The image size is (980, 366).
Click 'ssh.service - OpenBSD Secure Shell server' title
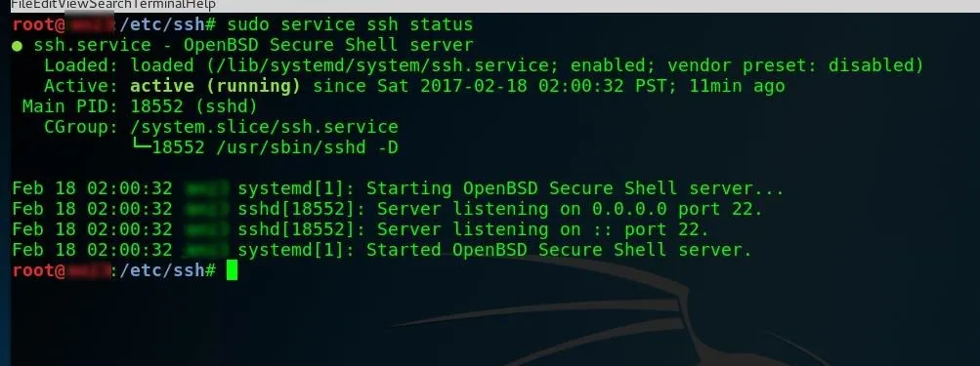coord(253,46)
